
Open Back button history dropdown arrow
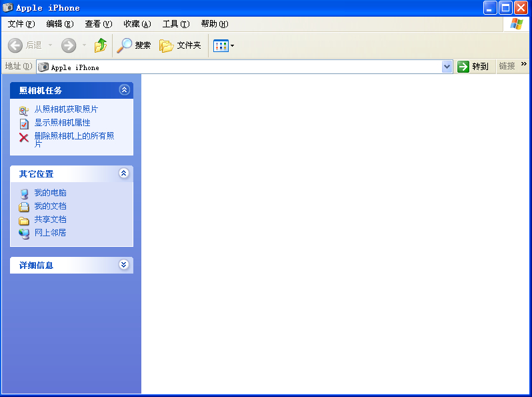50,45
